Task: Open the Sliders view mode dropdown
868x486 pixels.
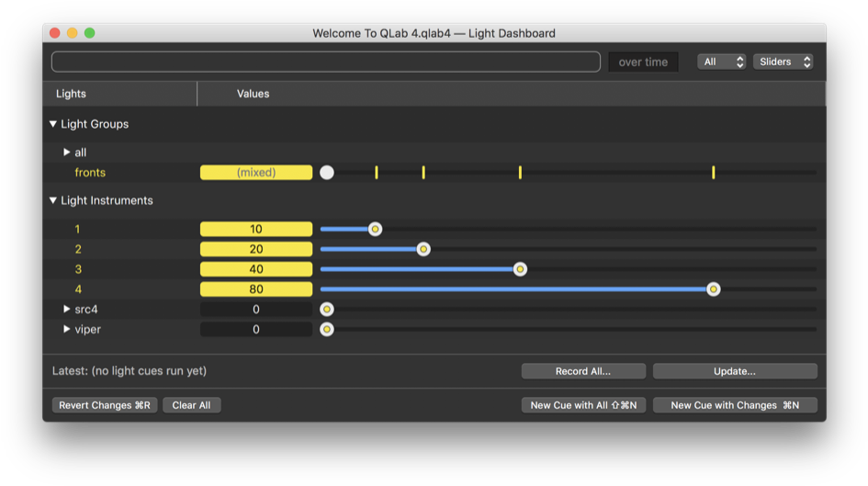Action: (783, 62)
